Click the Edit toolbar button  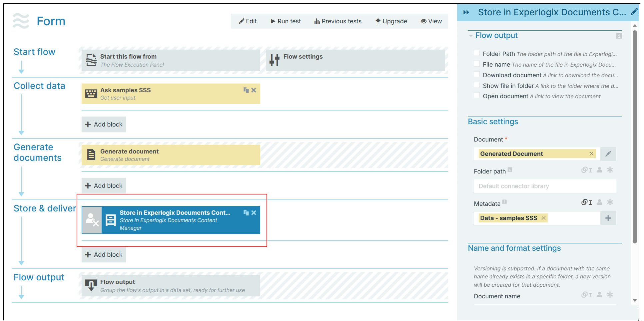pyautogui.click(x=248, y=21)
